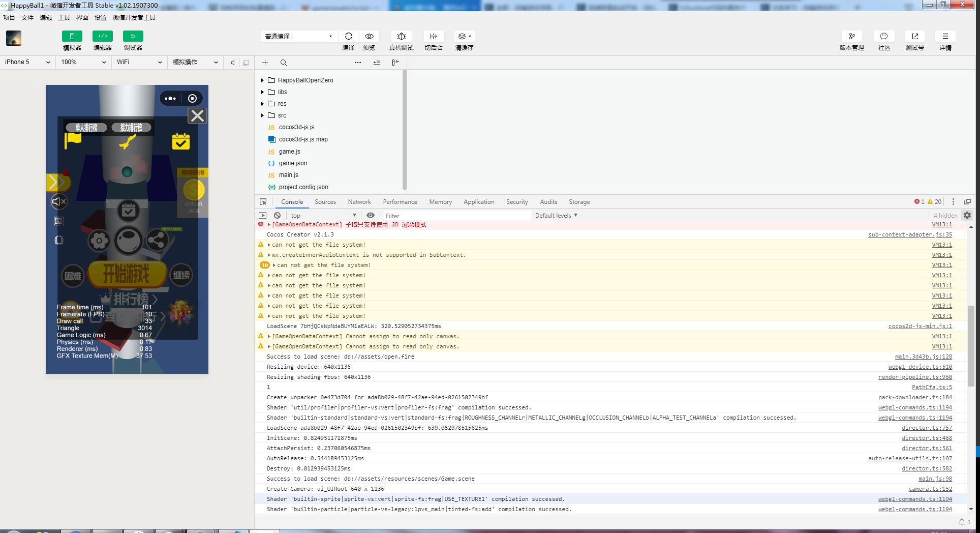Open 真机调试 remote debug
Screen dimensions: 980x533
(402, 36)
